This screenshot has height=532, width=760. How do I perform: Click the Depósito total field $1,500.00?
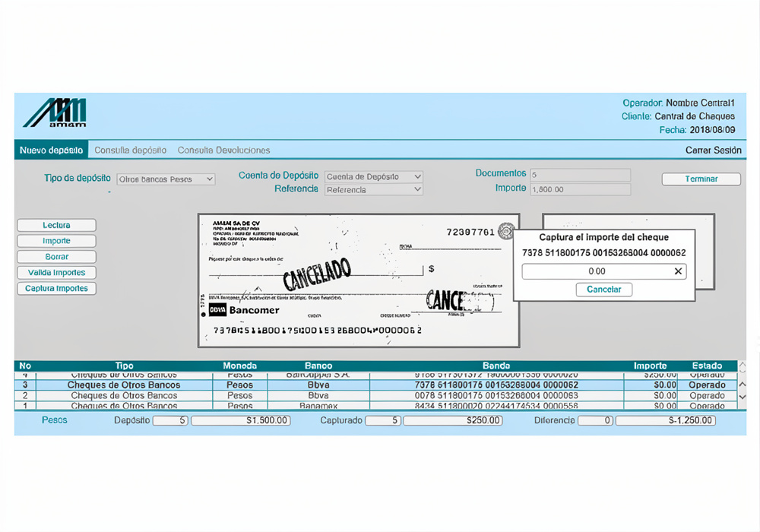point(241,420)
